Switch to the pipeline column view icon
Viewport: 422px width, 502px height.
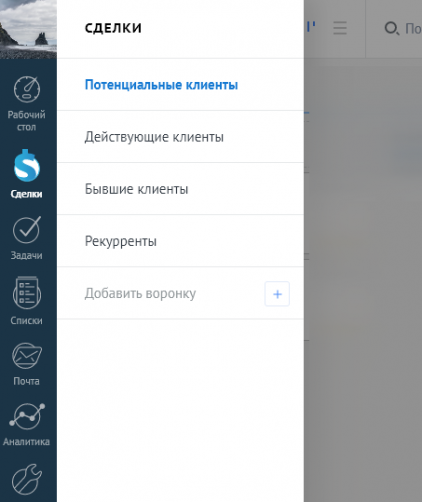click(311, 27)
